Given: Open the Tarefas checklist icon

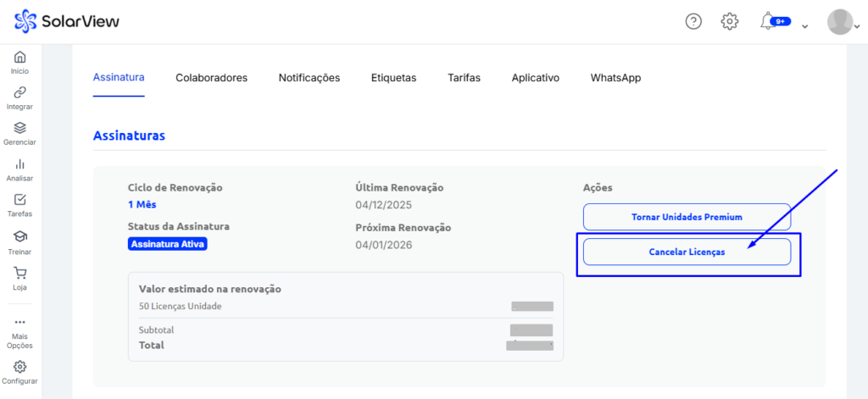Looking at the screenshot, I should (20, 201).
